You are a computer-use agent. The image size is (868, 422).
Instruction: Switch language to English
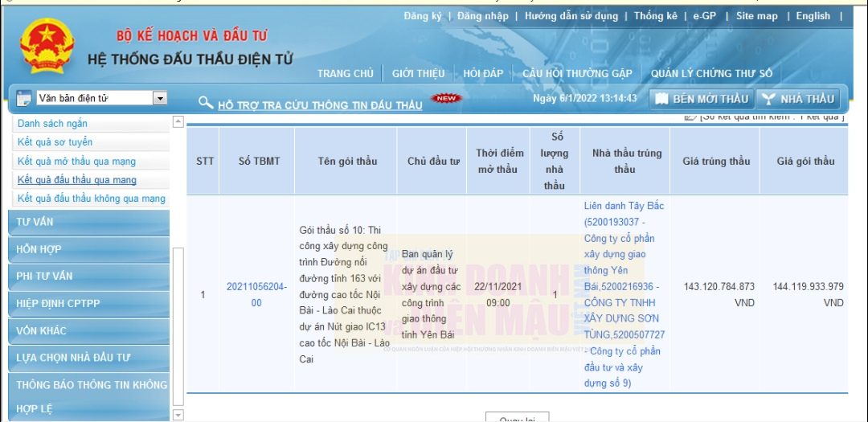(813, 16)
